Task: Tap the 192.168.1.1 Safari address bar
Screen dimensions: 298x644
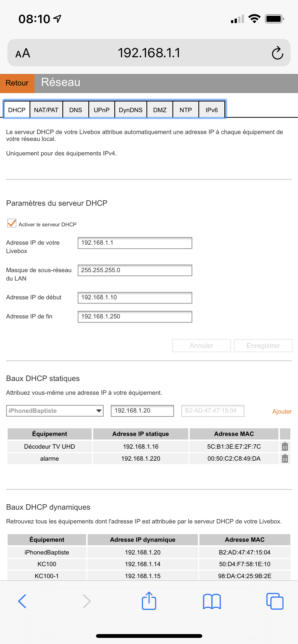Action: click(x=149, y=53)
